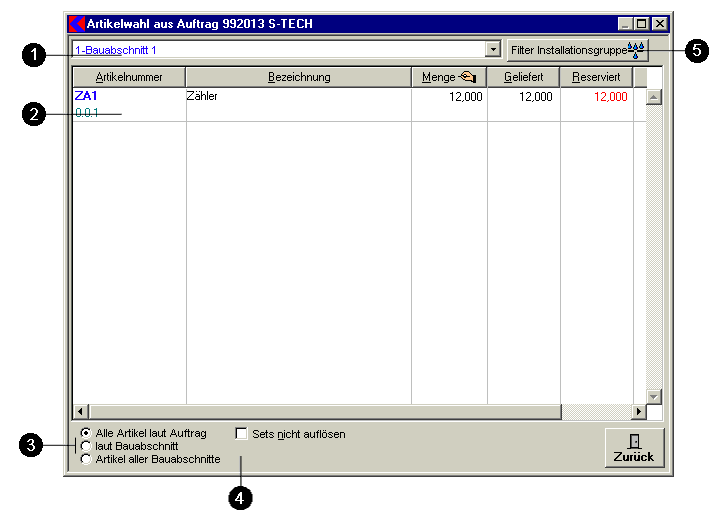Click the water drops filter icon
This screenshot has height=510, width=709.
coord(637,49)
